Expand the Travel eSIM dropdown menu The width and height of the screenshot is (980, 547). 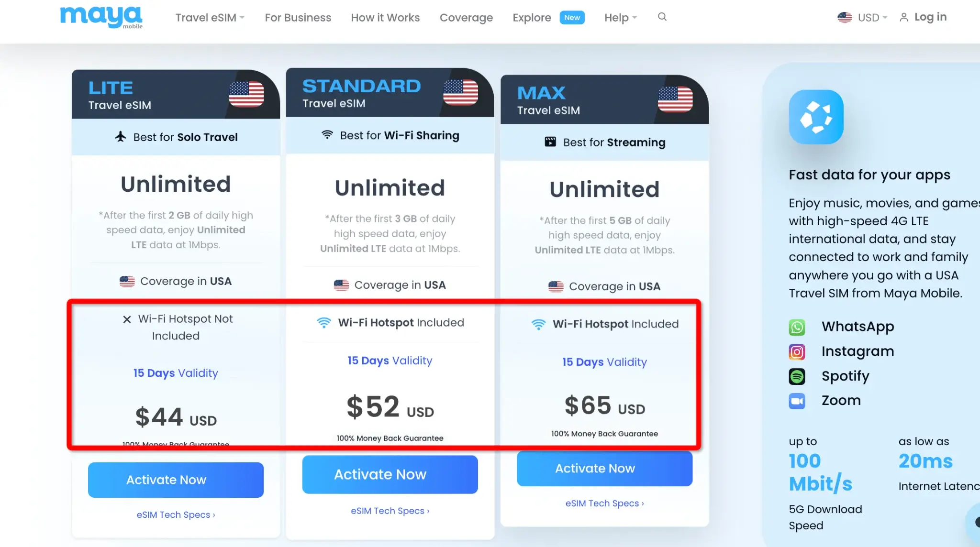[209, 17]
